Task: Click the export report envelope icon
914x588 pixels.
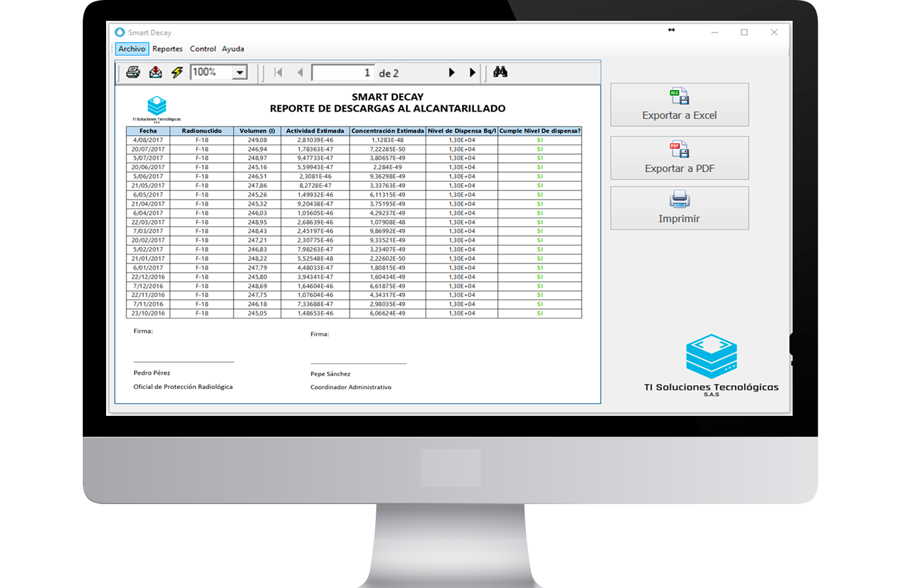Action: (x=156, y=72)
